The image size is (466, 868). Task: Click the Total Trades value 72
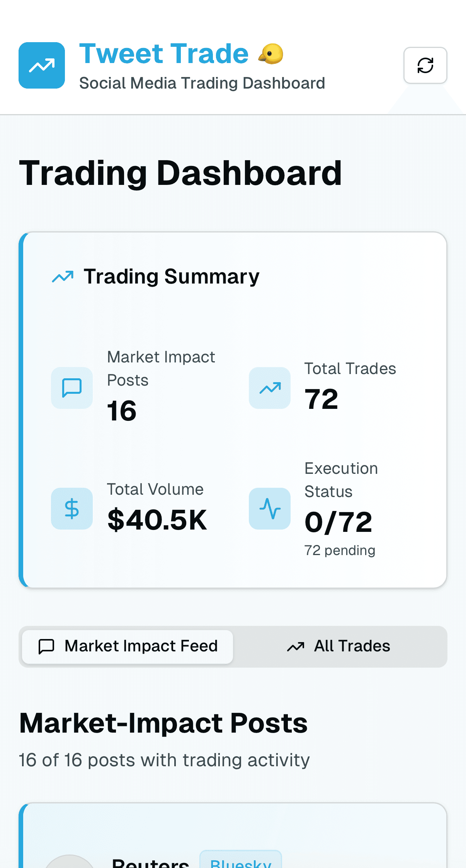pyautogui.click(x=321, y=398)
